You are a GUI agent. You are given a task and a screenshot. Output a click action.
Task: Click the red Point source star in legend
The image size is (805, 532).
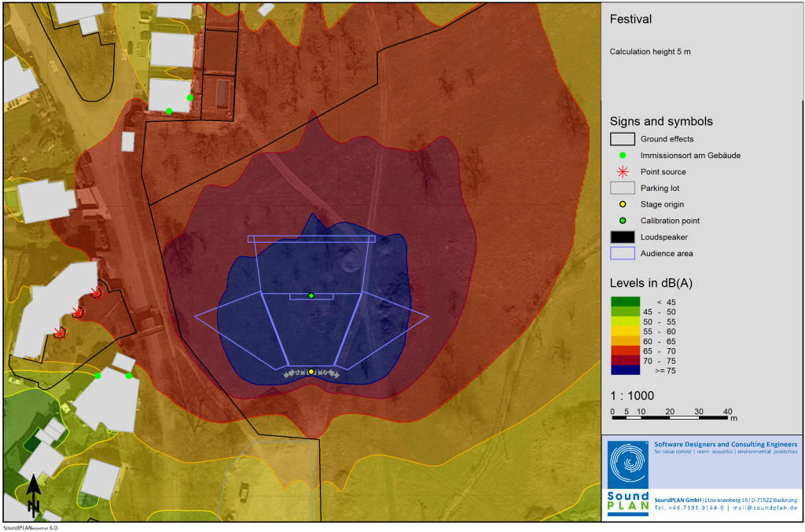(622, 171)
